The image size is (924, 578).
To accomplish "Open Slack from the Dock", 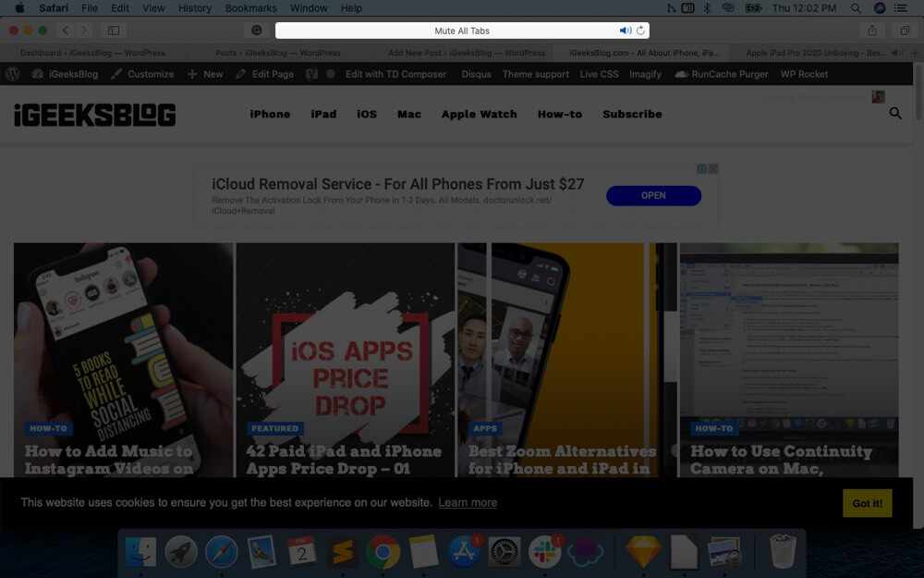I will click(544, 552).
